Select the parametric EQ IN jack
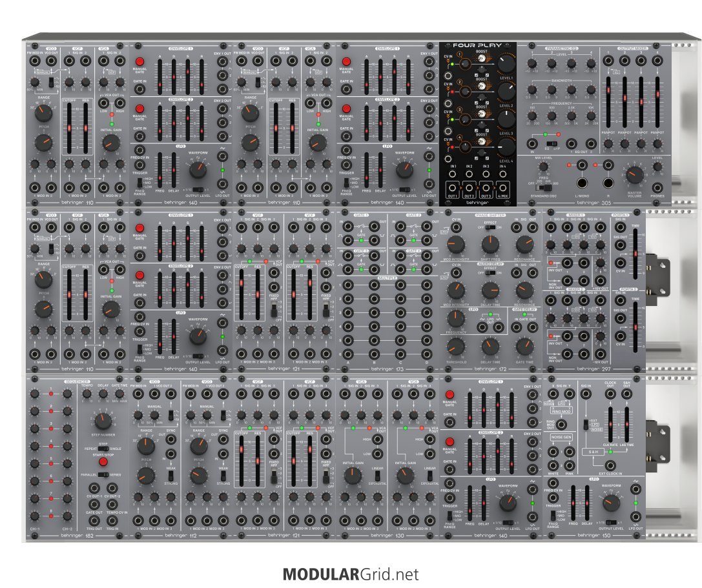 (532, 144)
